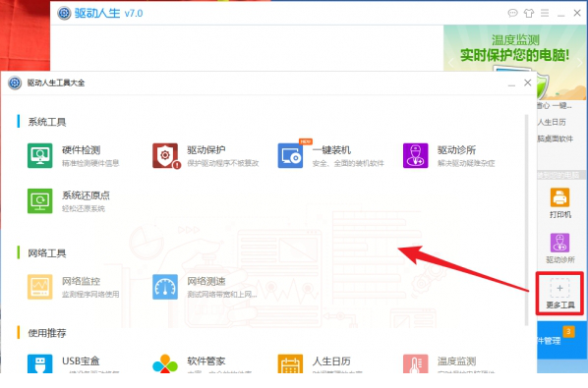Open the 驱动诊所 icon in the tools window
Viewport: 588px width, 388px height.
pos(416,155)
